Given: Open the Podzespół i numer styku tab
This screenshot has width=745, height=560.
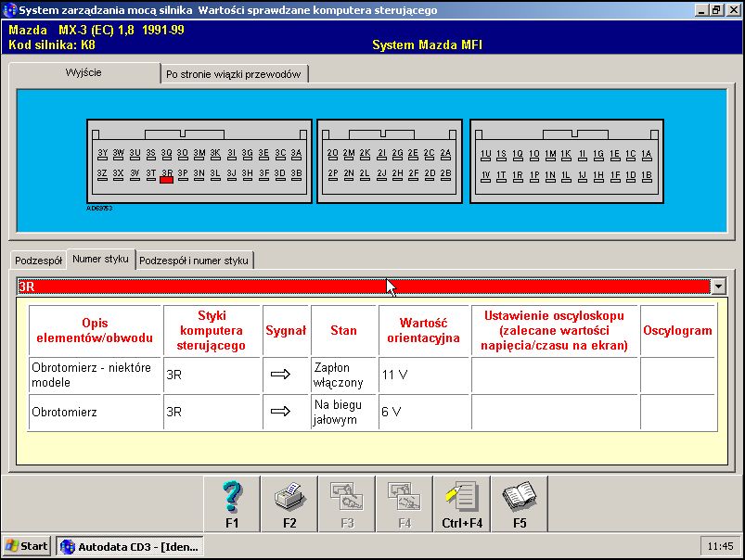Looking at the screenshot, I should [195, 261].
